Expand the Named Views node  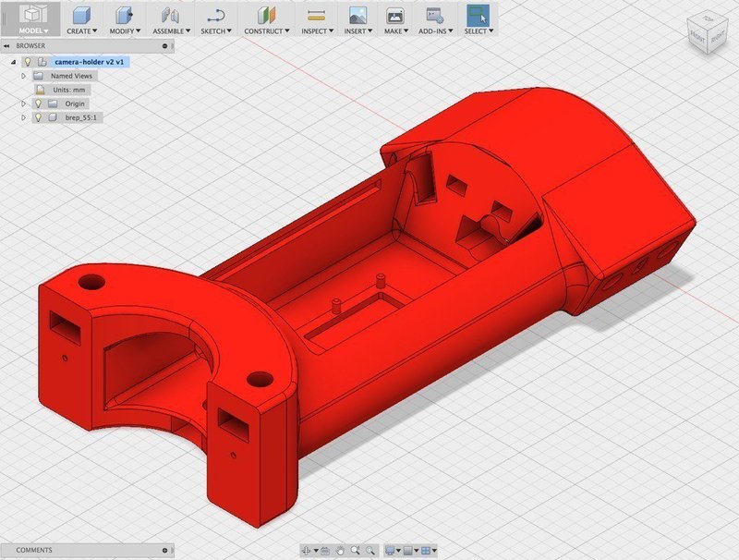24,76
